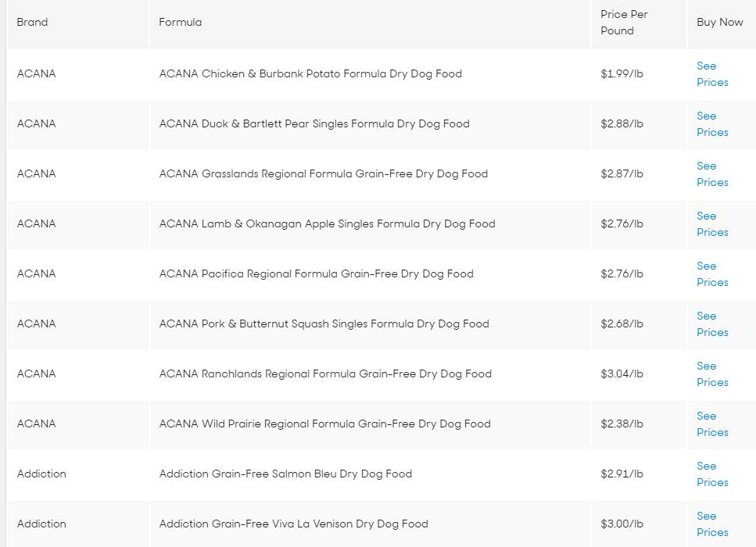Select the ACANA Chicken & Burbank Potato formula name
Image resolution: width=756 pixels, height=547 pixels.
point(310,74)
